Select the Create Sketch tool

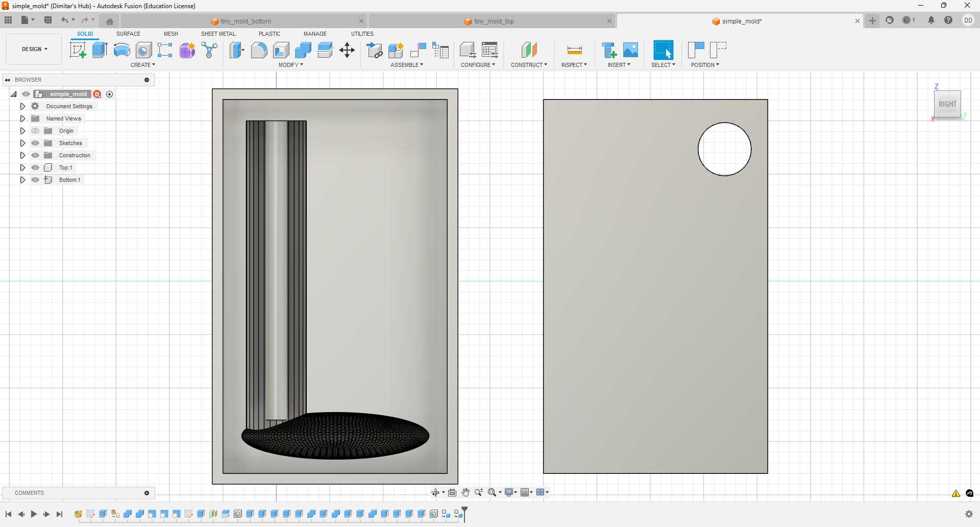coord(78,50)
